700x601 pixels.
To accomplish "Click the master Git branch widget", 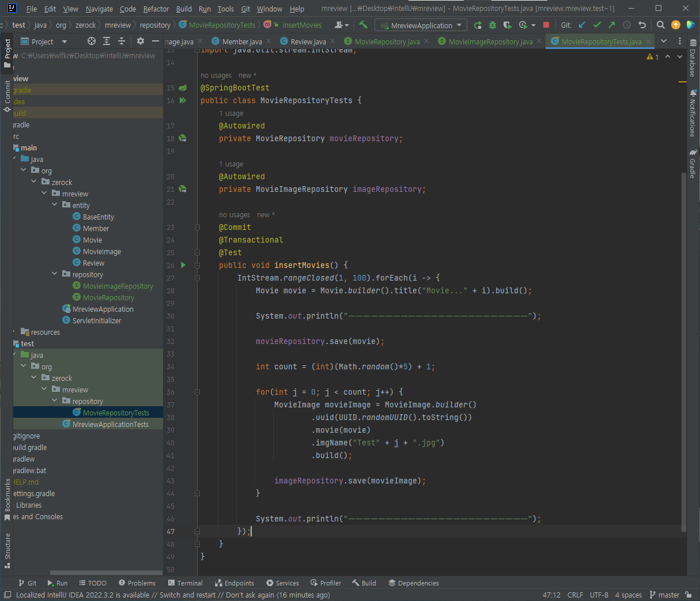I will 664,595.
